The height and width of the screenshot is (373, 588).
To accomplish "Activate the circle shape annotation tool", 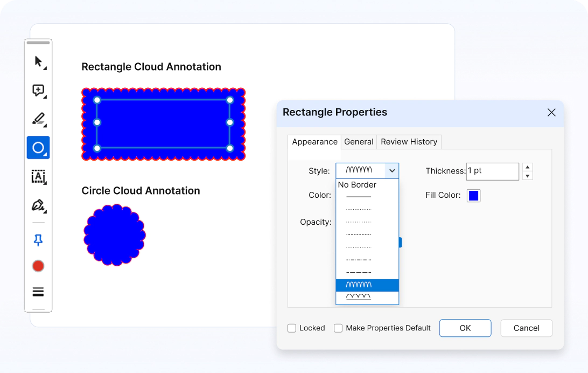I will [38, 148].
